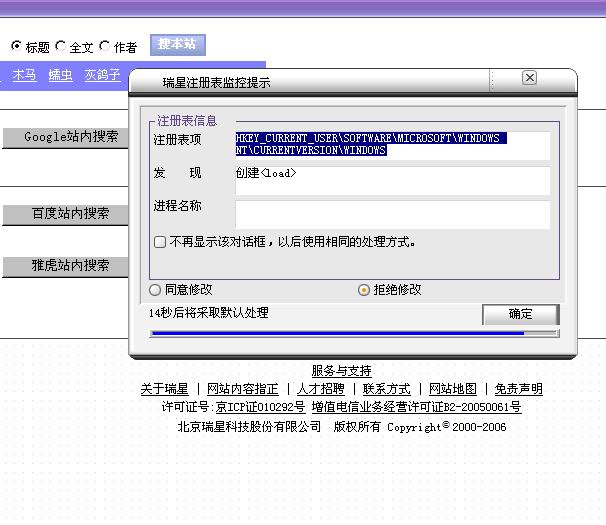
Task: Open the 网站地图 footer link
Action: pyautogui.click(x=453, y=389)
